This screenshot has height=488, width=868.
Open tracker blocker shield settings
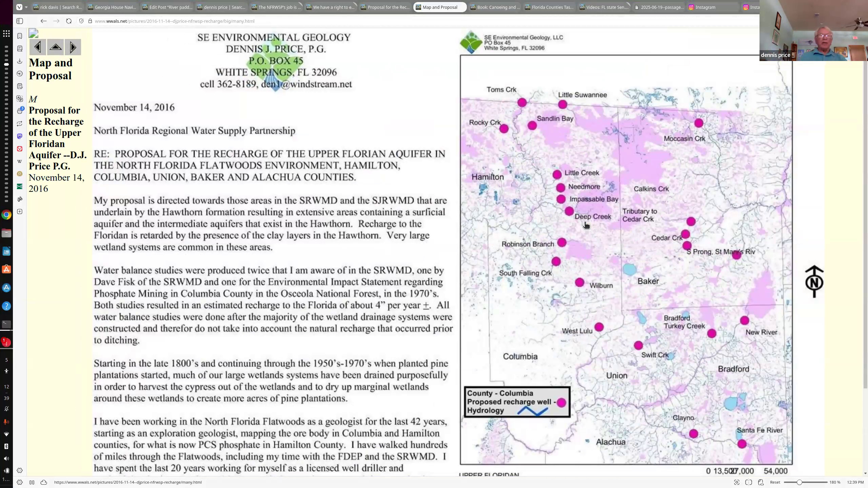pos(81,21)
